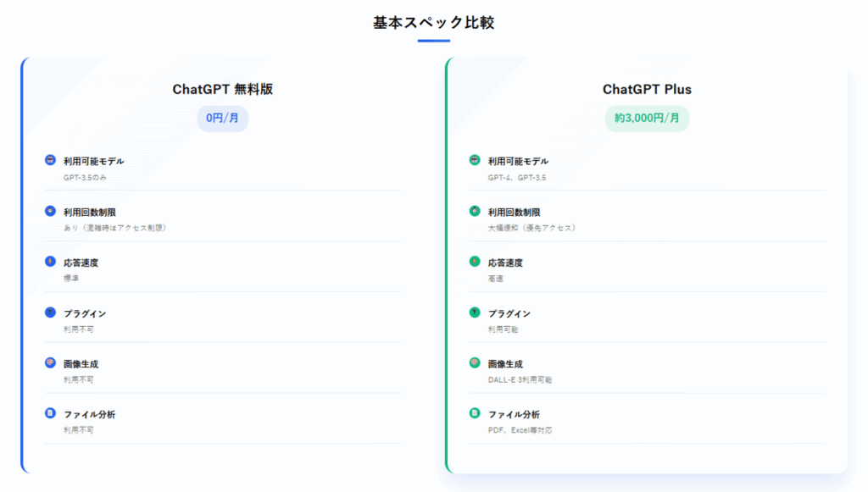
Task: Click the 0円/月 price badge
Action: click(223, 119)
